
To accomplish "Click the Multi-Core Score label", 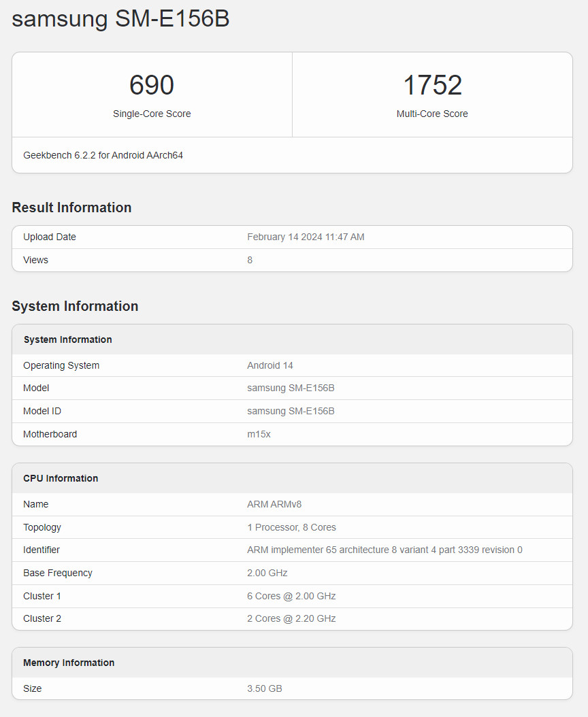I will tap(432, 114).
